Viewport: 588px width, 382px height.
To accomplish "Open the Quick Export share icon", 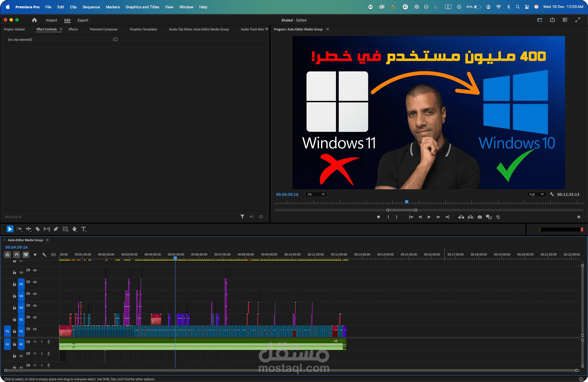I will pos(552,20).
